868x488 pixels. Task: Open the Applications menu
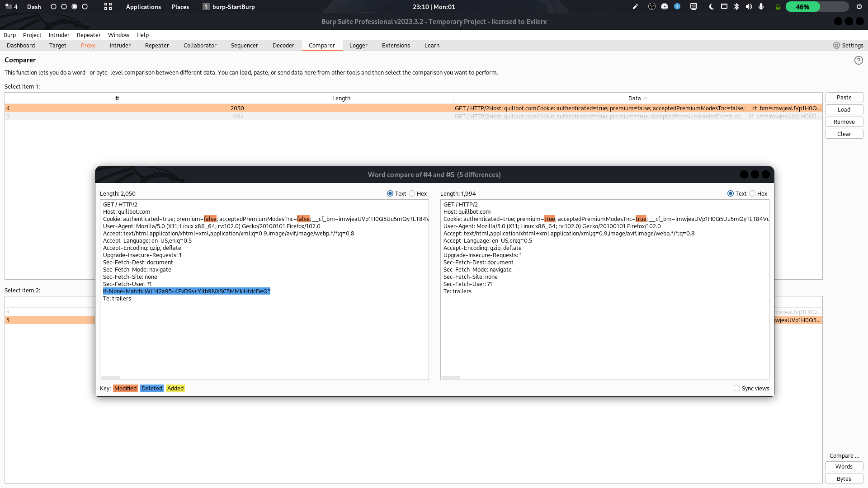click(x=143, y=7)
